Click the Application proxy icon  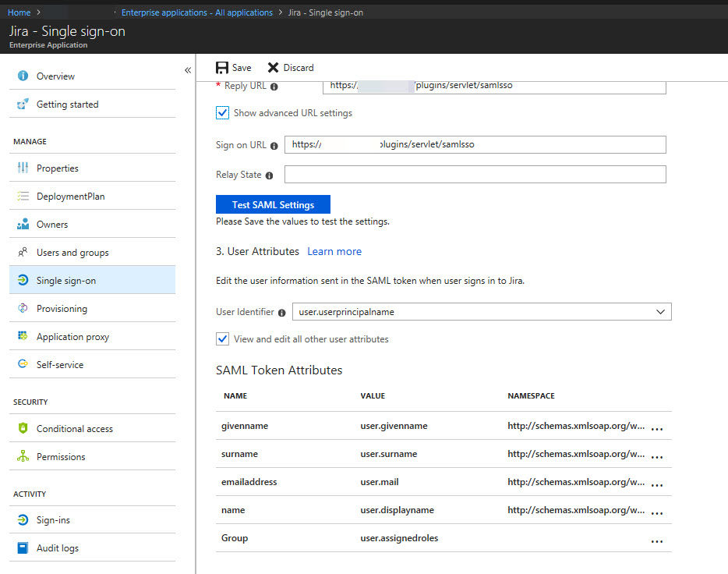(x=23, y=336)
